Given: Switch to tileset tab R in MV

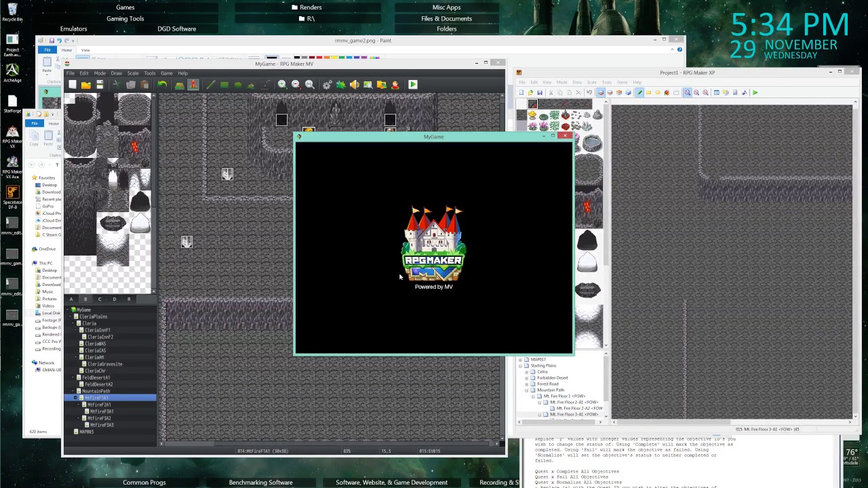Looking at the screenshot, I should (129, 299).
